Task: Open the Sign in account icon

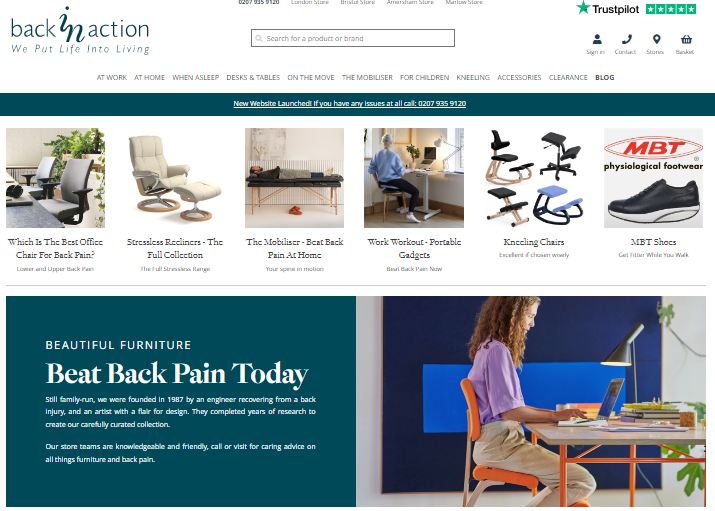Action: 597,39
